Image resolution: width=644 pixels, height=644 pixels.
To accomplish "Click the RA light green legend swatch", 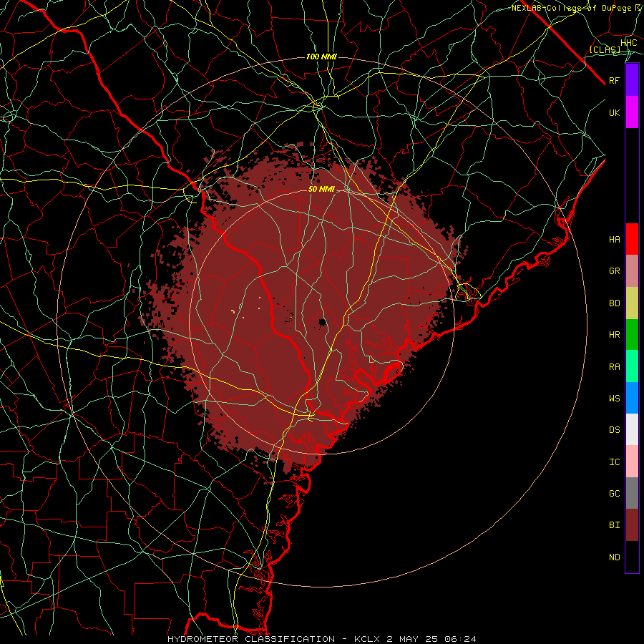I will [632, 366].
